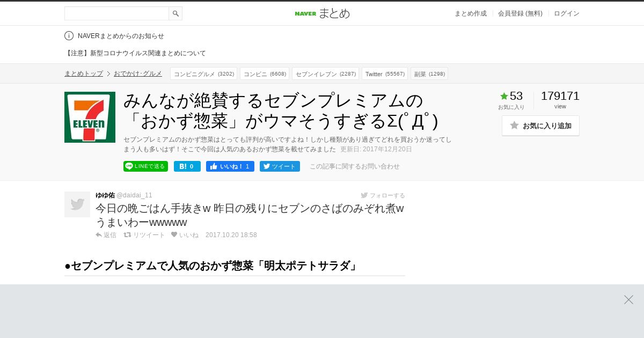644x338 pixels.
Task: Open the tweet timestamp 2017.10.20 18:58
Action: tap(231, 235)
